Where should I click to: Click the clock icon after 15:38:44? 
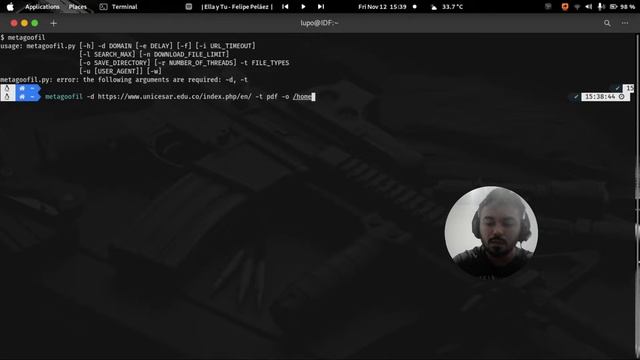point(622,97)
